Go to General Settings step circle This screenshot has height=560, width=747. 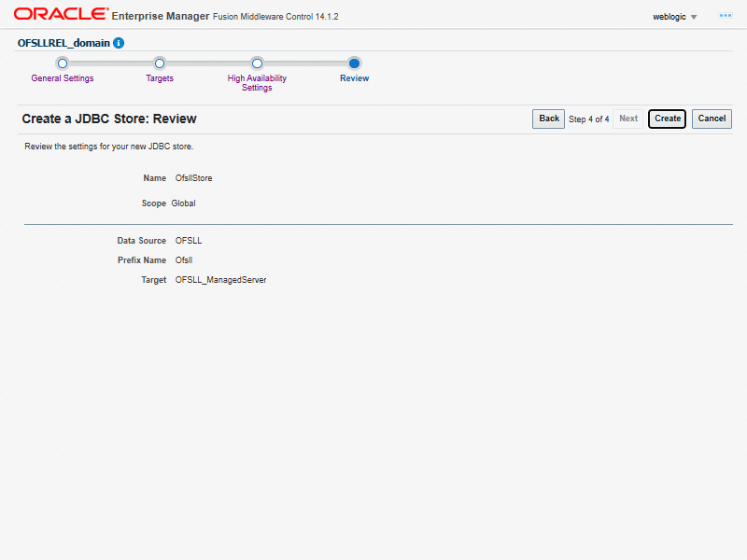pyautogui.click(x=63, y=63)
